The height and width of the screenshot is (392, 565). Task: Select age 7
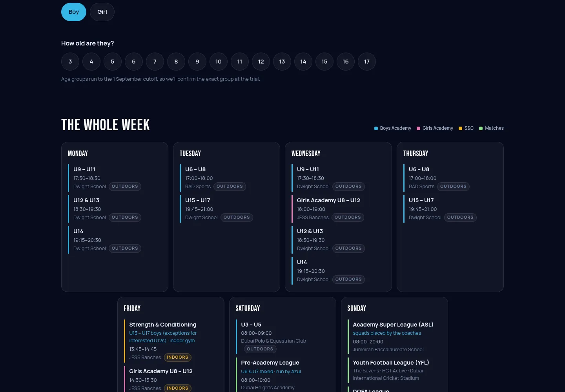(x=155, y=62)
